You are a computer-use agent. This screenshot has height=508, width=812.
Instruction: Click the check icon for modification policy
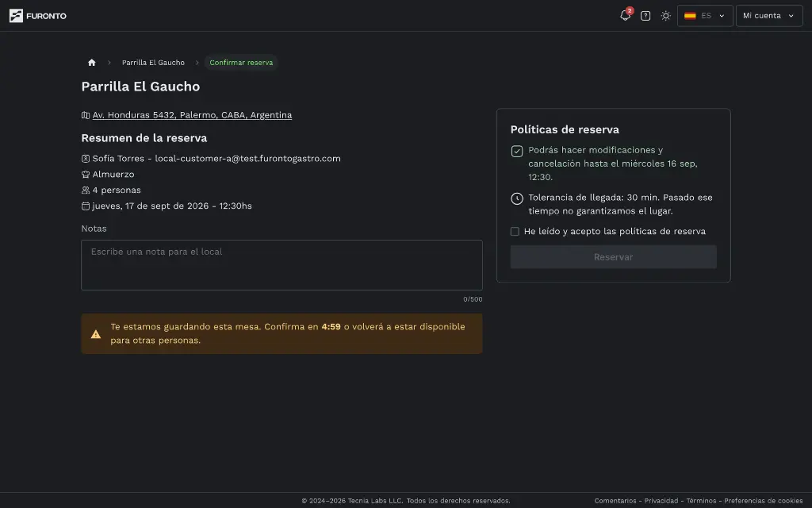click(517, 151)
